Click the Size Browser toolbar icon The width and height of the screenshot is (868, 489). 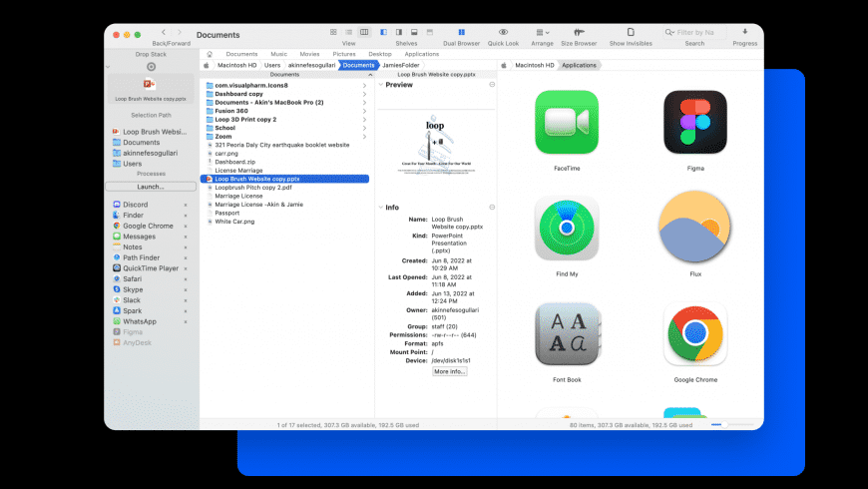(579, 33)
